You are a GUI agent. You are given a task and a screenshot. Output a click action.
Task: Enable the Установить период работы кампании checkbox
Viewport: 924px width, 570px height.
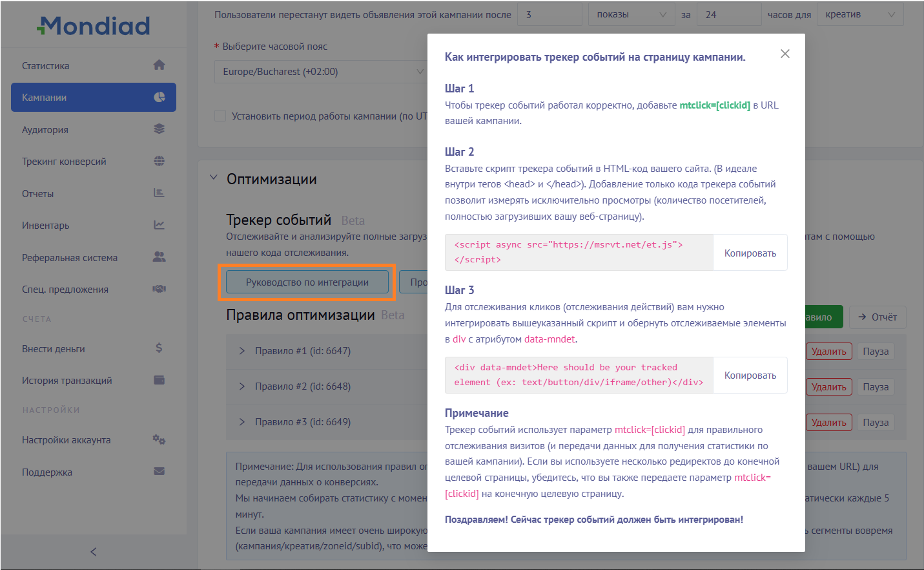click(220, 116)
